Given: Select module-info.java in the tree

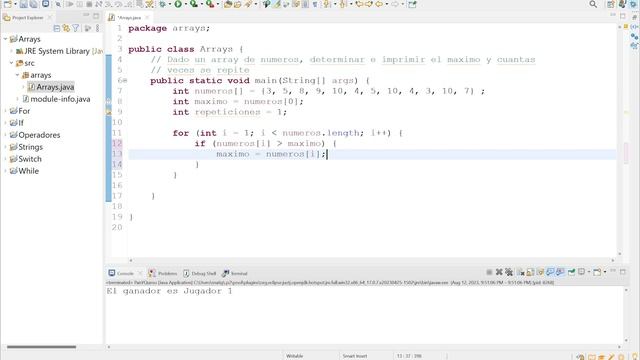Looking at the screenshot, I should tap(56, 99).
